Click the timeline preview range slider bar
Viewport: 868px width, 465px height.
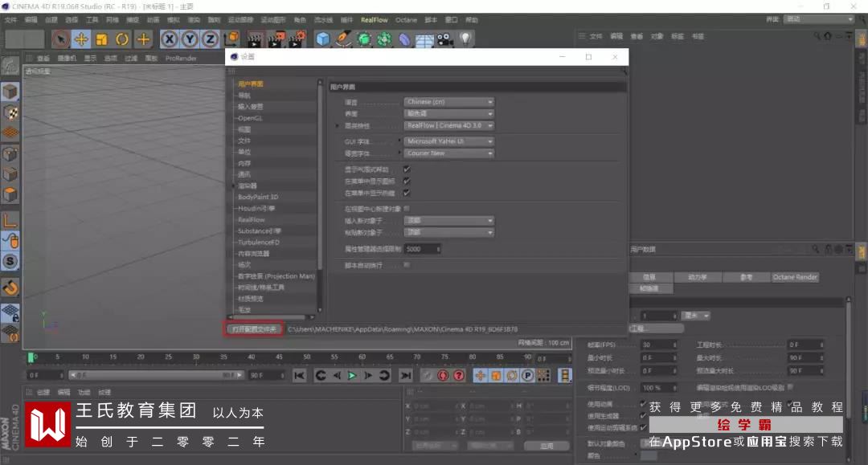pos(156,375)
